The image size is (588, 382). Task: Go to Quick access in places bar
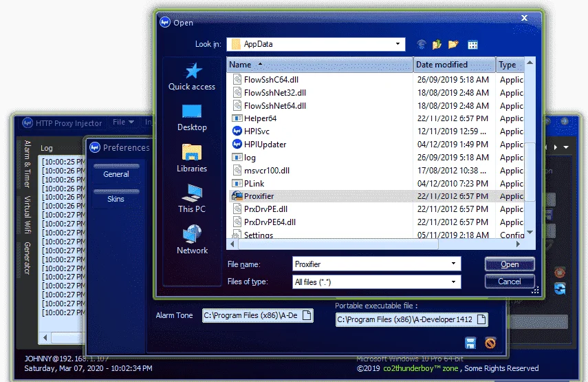point(192,76)
